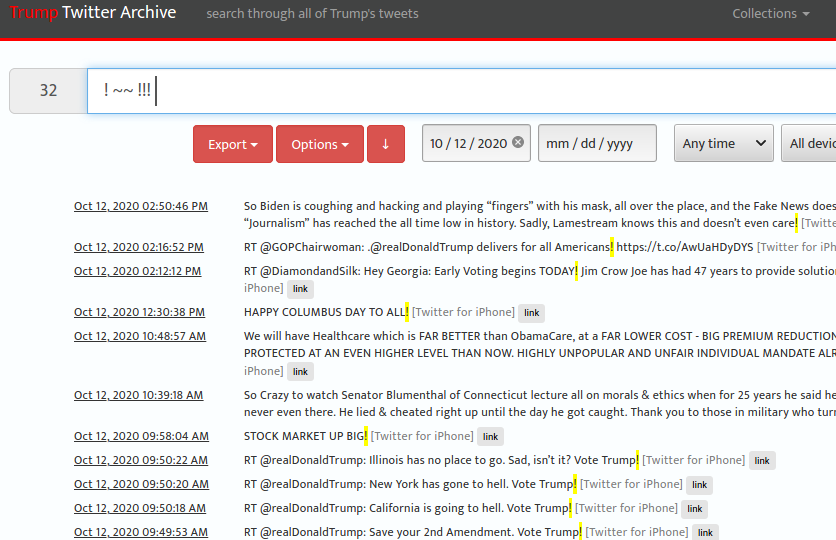Open the Oct 12, 2020 09:50:22 AM tweet
836x540 pixels.
tap(141, 461)
